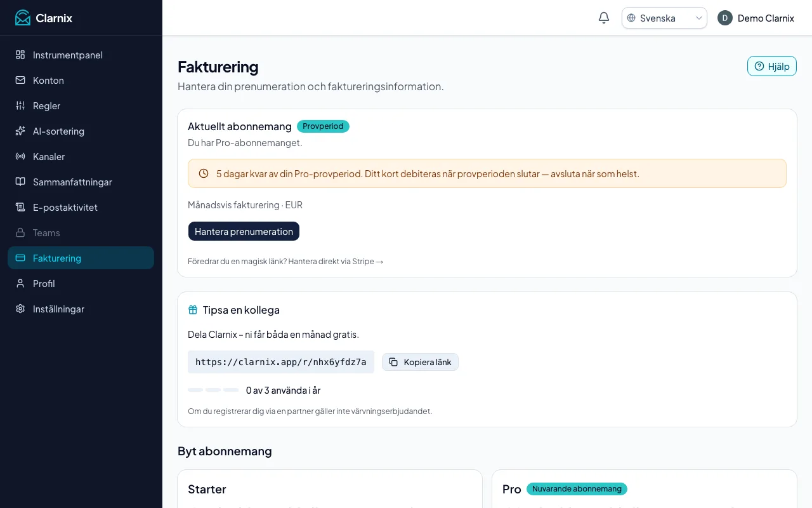The height and width of the screenshot is (508, 812).
Task: Click 'Månadsvis fakturering · EUR' text
Action: (245, 205)
